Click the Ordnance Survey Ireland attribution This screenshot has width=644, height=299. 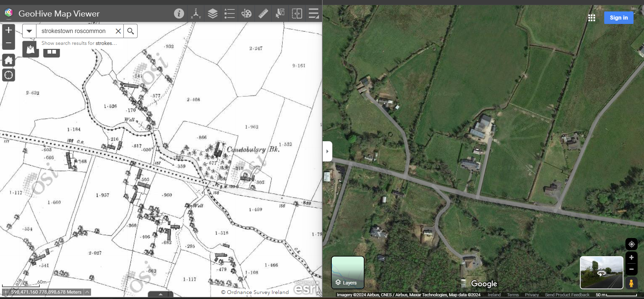pyautogui.click(x=255, y=292)
